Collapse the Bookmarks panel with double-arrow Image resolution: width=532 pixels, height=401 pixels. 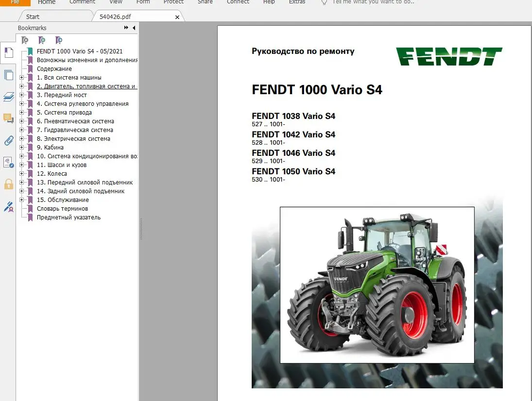coord(125,28)
